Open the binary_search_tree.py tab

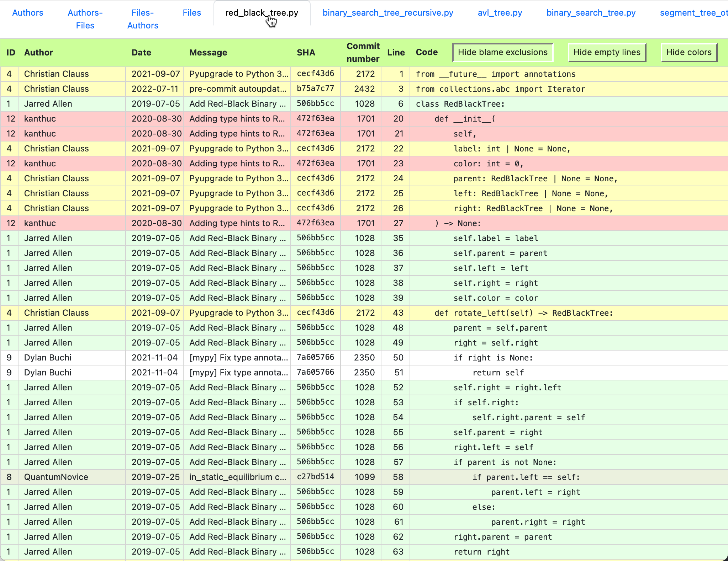(x=591, y=13)
